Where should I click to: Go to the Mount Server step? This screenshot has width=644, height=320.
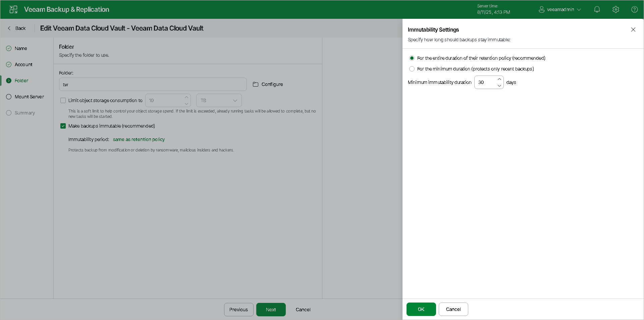tap(29, 97)
